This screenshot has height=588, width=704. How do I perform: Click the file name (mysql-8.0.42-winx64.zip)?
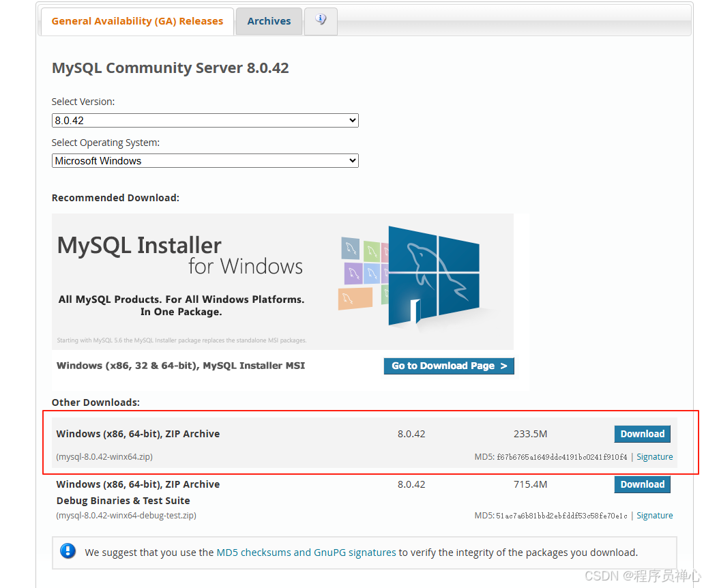tap(104, 457)
